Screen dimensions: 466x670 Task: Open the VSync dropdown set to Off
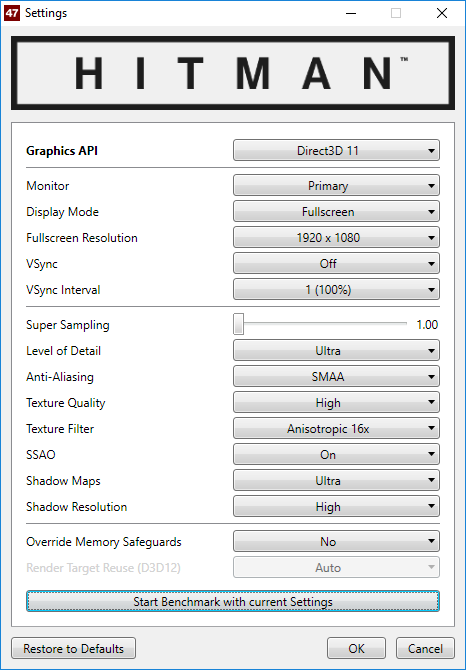click(336, 264)
